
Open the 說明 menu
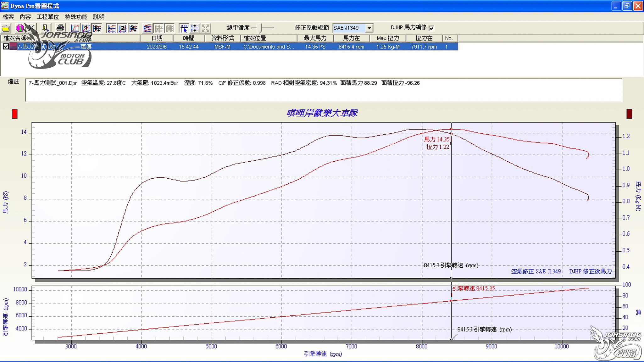99,17
